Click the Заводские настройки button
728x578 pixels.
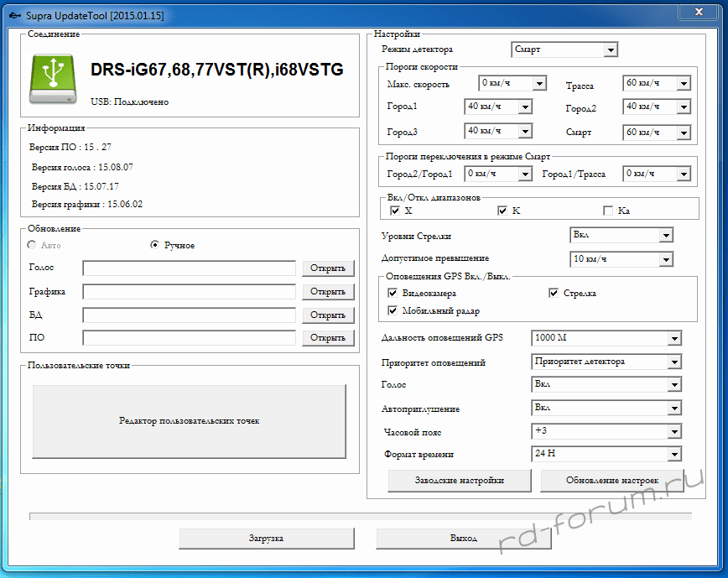point(459,481)
